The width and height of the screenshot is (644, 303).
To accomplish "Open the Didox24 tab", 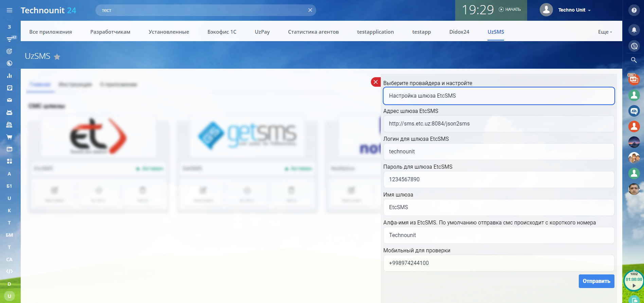I will tap(459, 32).
